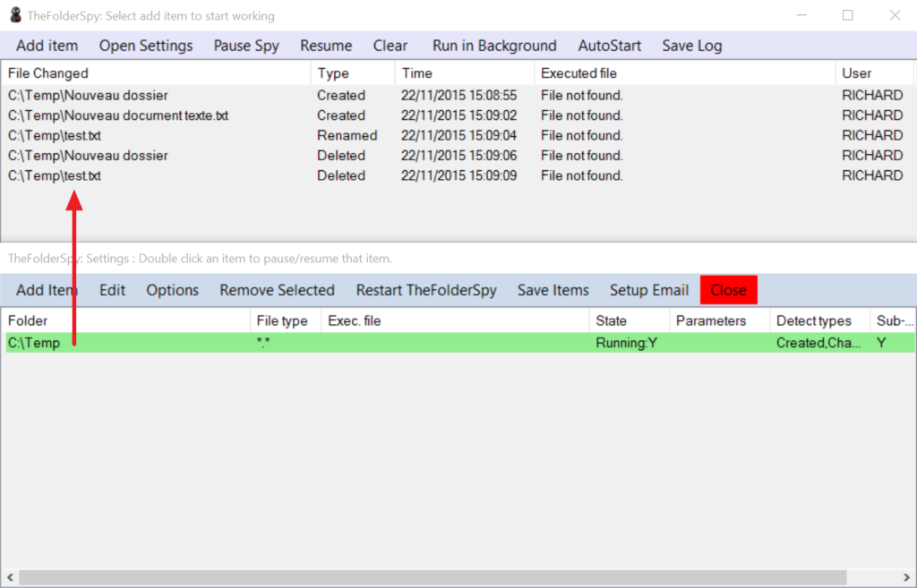Click the TheFolderSpy app icon in title bar

point(16,15)
